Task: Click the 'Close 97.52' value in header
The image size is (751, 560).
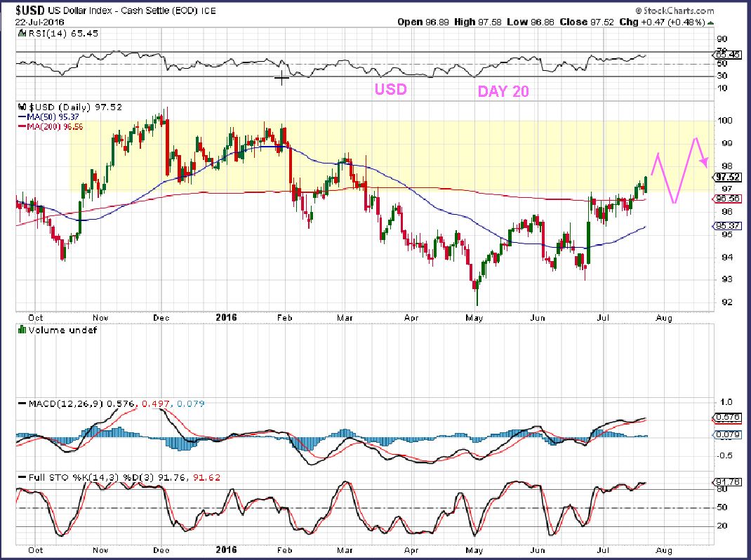Action: pos(586,22)
